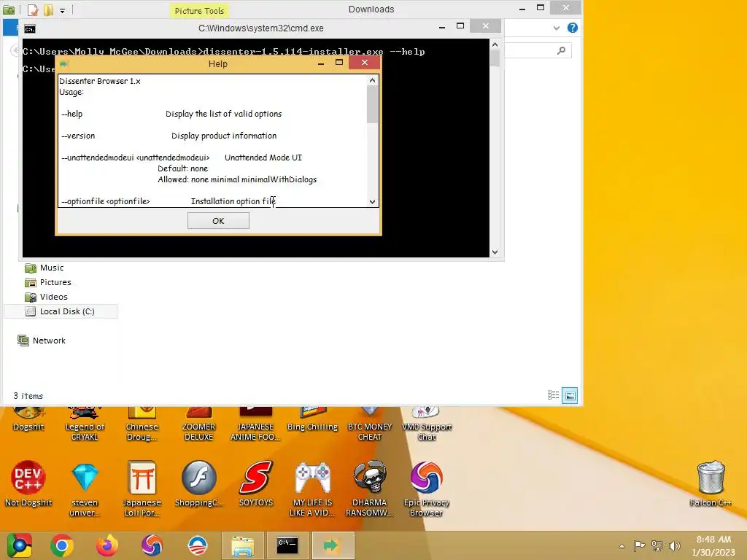Open the Start button on taskbar

(x=20, y=545)
